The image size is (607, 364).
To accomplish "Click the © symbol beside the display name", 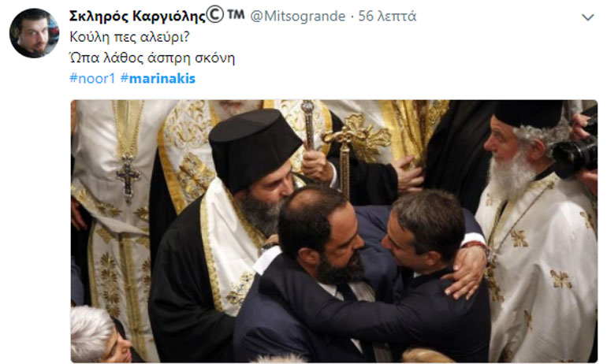I will coord(215,15).
